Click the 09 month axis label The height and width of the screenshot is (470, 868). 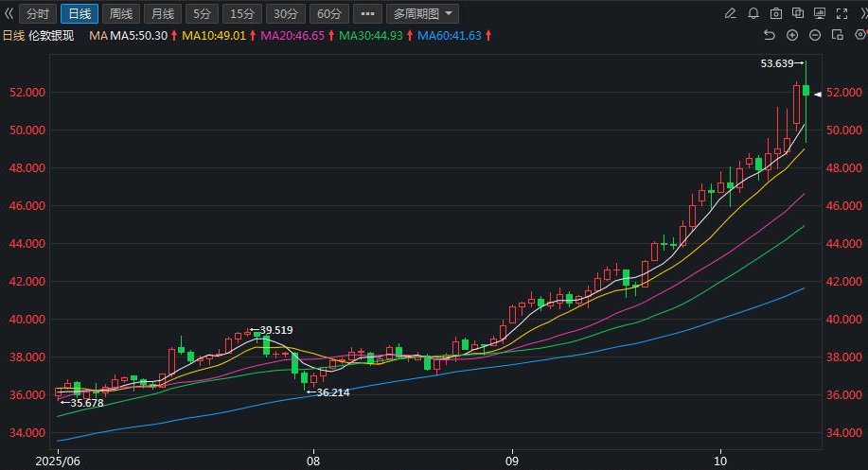coord(512,461)
